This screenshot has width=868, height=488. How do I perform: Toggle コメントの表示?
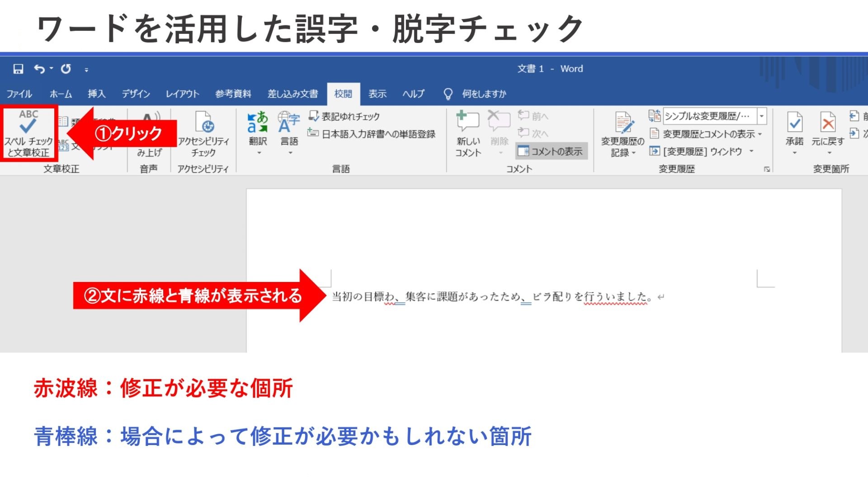551,151
